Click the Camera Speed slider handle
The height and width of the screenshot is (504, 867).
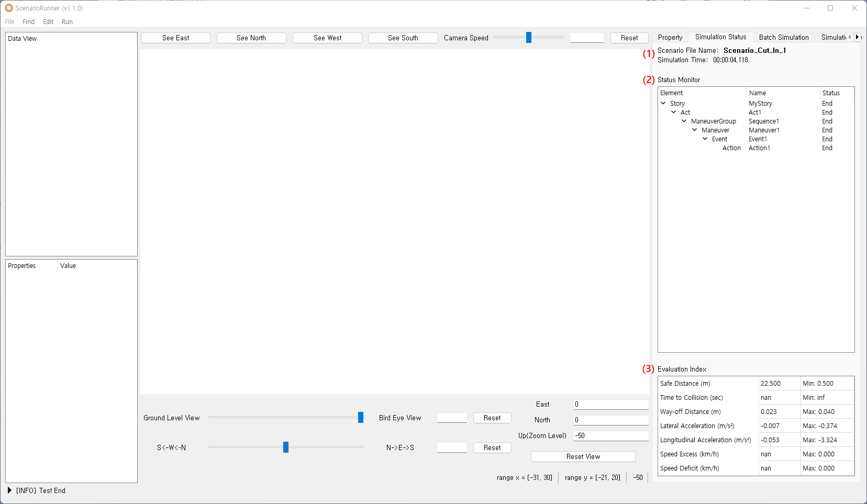[x=529, y=38]
